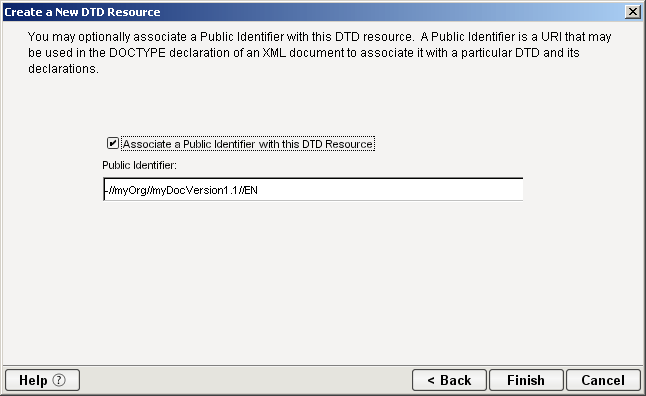Click the '<' arrow on the Back button
This screenshot has height=396, width=646.
tap(431, 380)
